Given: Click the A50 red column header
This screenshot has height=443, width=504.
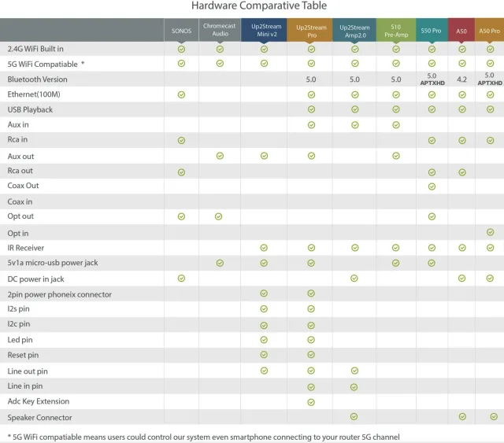Looking at the screenshot, I should point(461,31).
